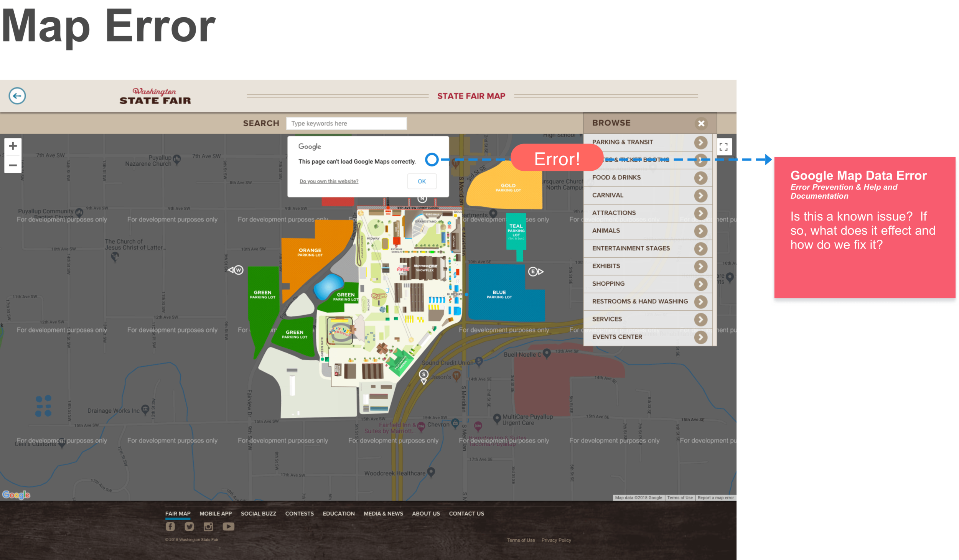Expand Food & Drinks chevron
Screen dimensions: 959x560
(701, 178)
